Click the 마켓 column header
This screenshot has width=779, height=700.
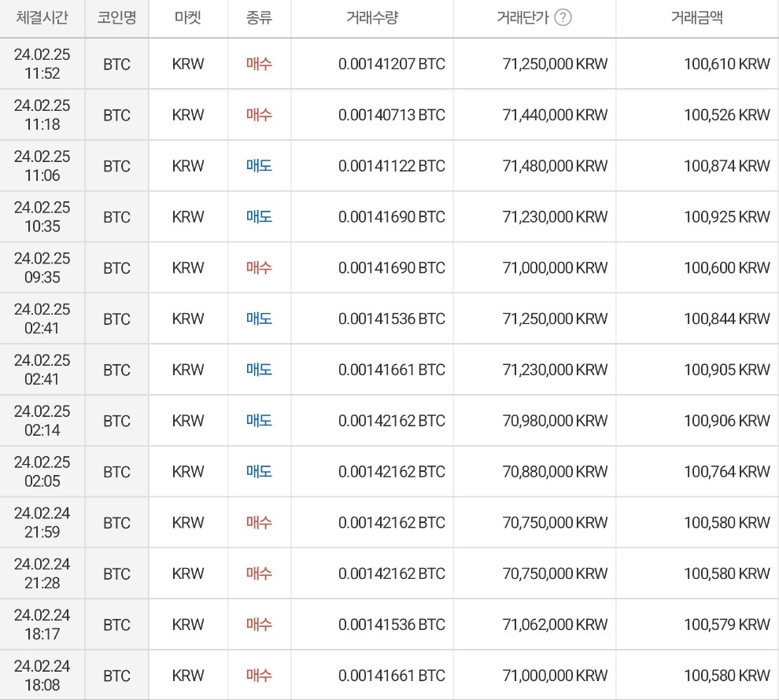[188, 18]
